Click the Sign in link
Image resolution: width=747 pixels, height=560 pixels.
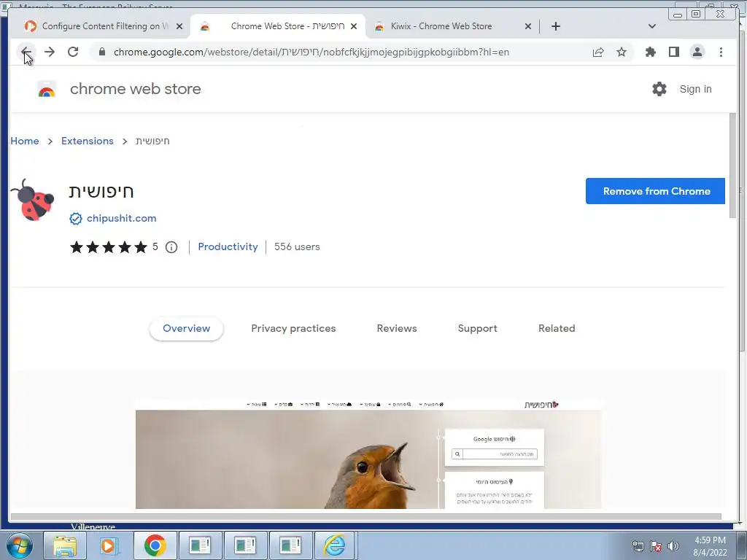click(x=695, y=89)
